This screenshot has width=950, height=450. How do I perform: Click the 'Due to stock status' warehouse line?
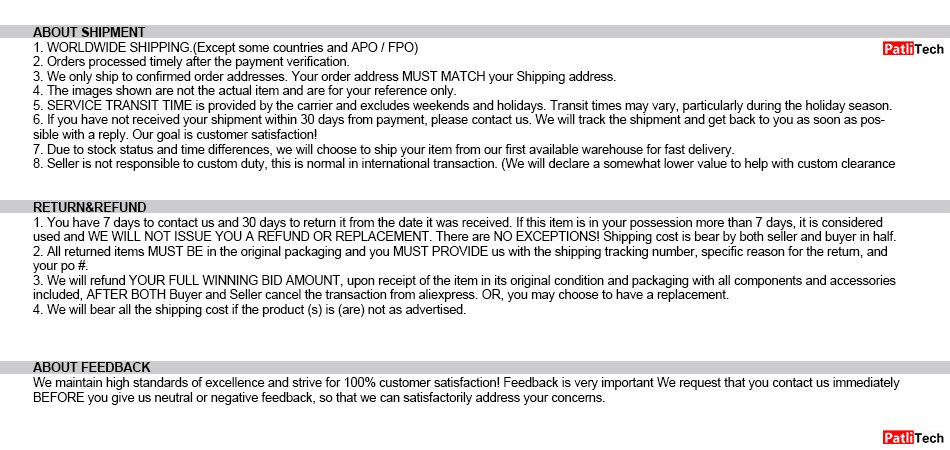click(383, 149)
